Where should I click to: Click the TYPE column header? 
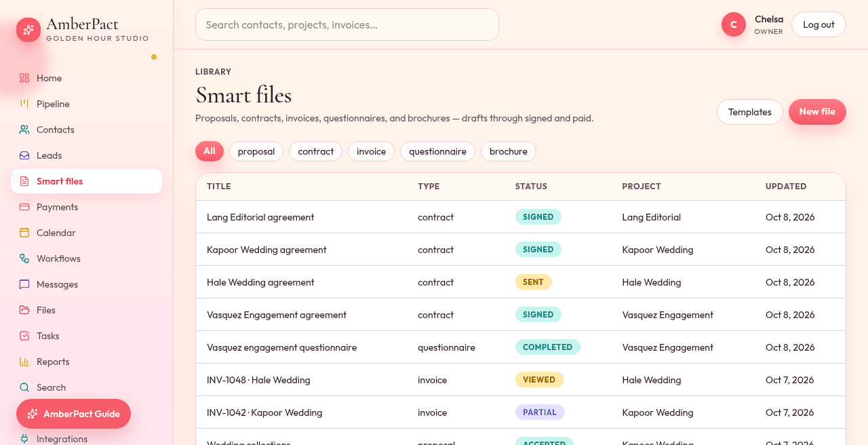(429, 187)
